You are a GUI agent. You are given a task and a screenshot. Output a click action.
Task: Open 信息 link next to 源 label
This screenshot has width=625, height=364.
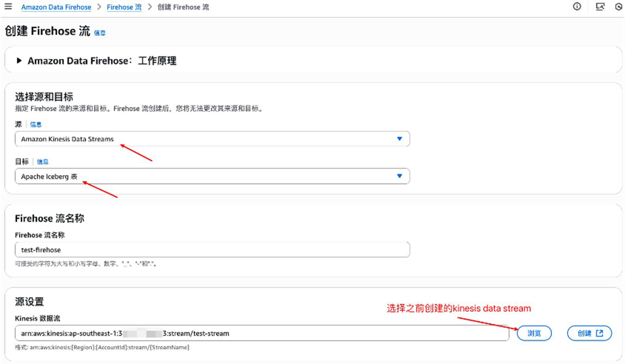click(x=36, y=124)
